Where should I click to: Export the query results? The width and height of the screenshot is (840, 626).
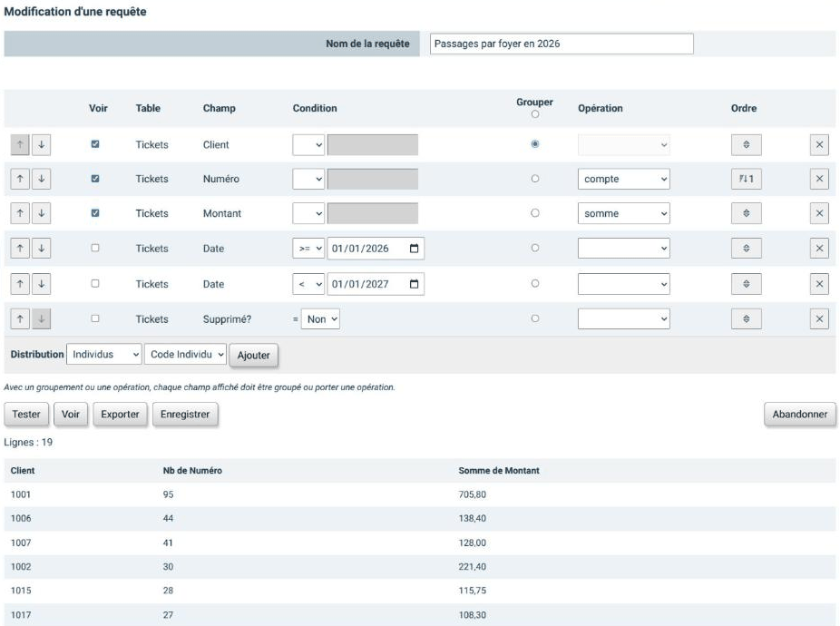tap(120, 415)
